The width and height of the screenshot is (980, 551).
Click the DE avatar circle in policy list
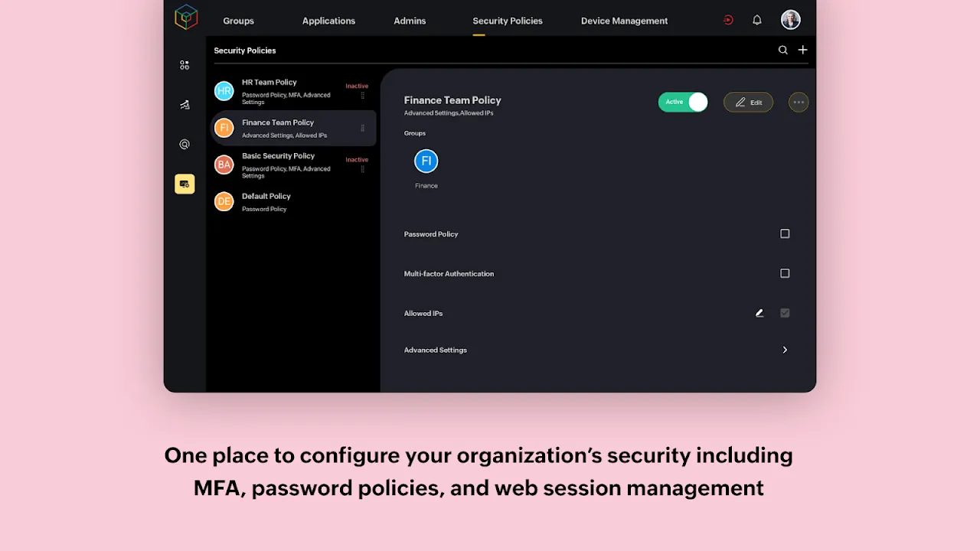tap(224, 201)
